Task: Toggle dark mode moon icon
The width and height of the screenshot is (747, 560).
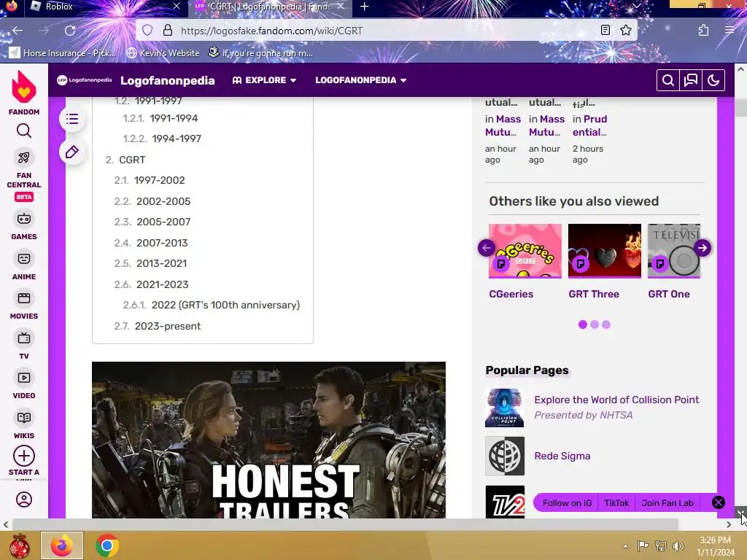Action: click(x=713, y=80)
